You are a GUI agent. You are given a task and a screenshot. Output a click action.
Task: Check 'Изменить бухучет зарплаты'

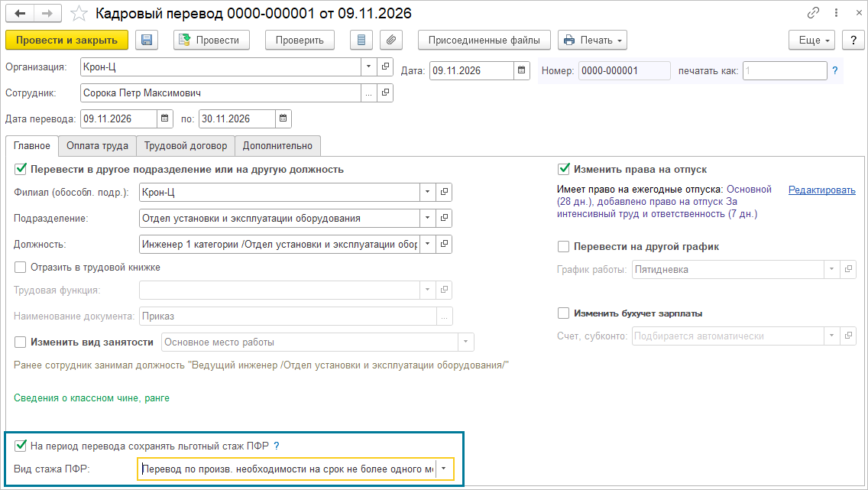[x=564, y=313]
